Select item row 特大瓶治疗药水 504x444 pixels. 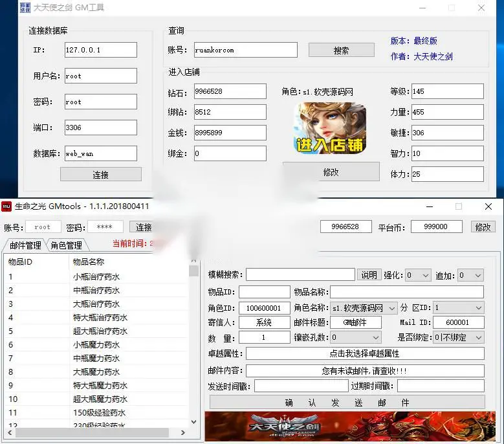pos(96,318)
